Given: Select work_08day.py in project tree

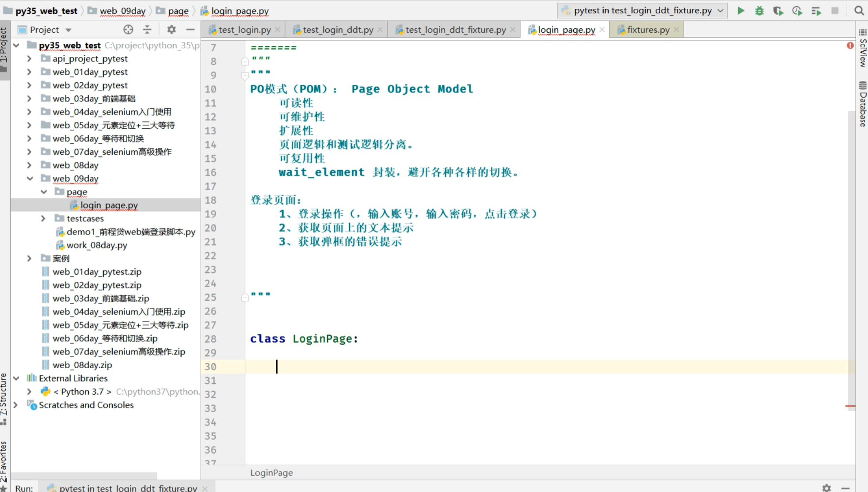Looking at the screenshot, I should 97,245.
